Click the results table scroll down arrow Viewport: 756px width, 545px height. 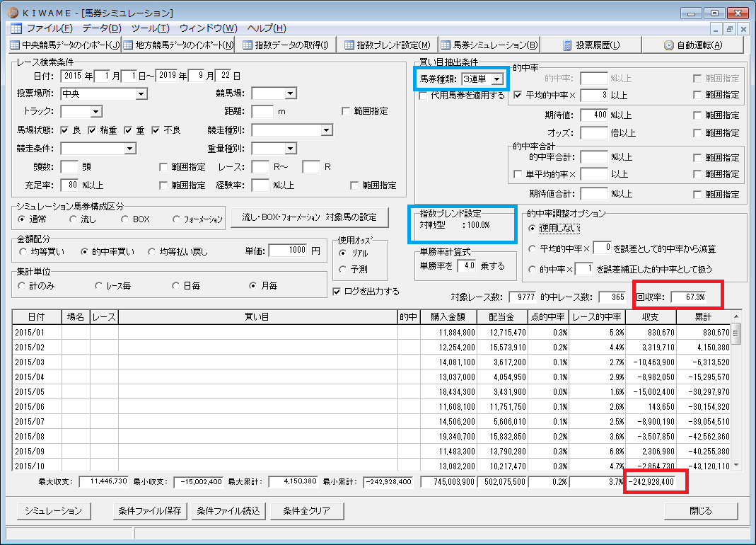(x=736, y=465)
